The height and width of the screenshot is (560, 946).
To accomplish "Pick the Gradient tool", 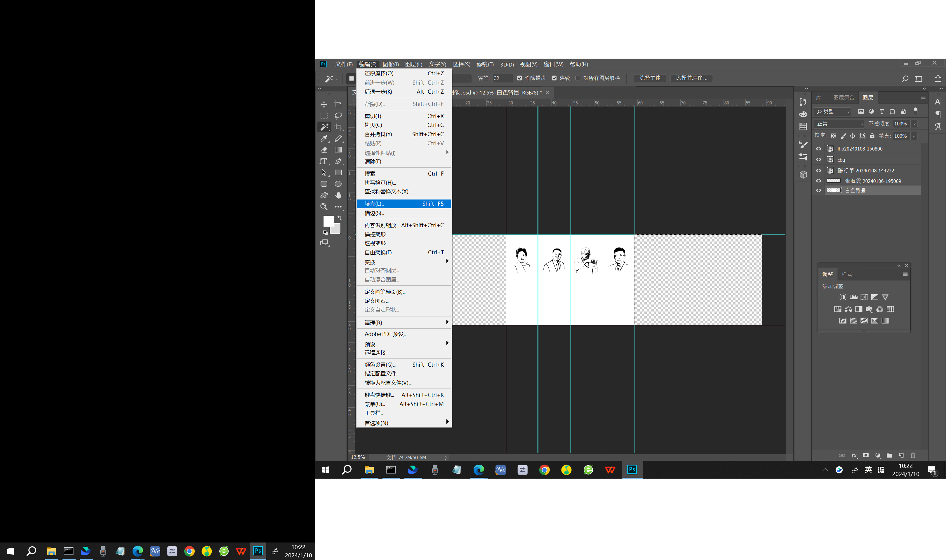I will point(339,150).
